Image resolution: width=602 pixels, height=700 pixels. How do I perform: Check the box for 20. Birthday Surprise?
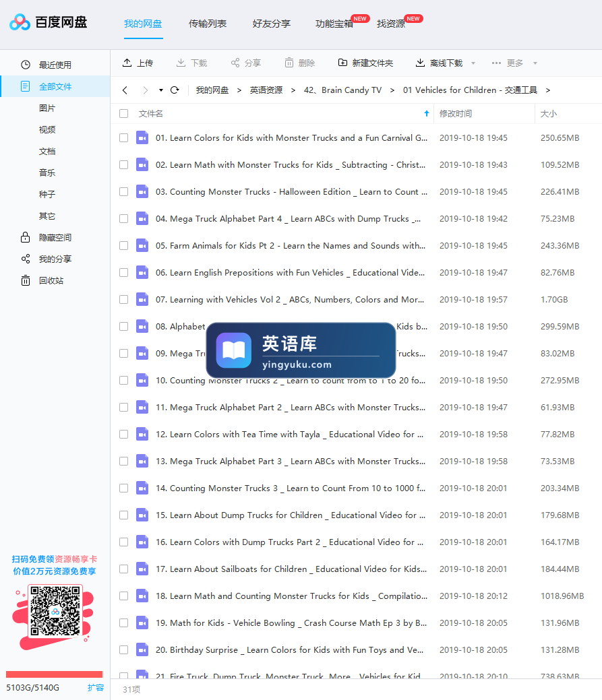pos(124,650)
